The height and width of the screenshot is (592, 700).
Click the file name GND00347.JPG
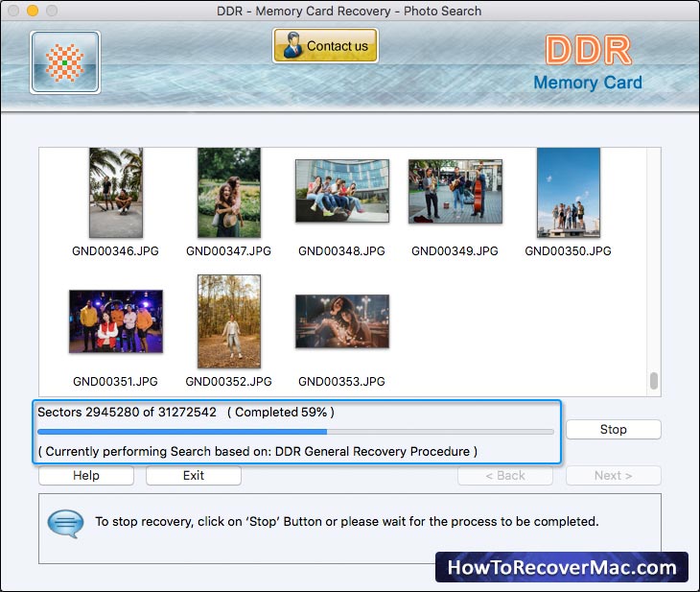pos(228,251)
